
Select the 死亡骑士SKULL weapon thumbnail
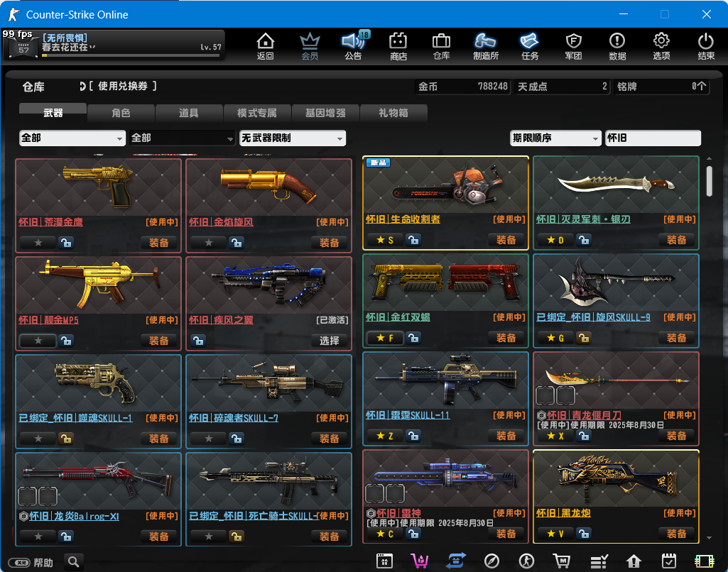tap(268, 480)
